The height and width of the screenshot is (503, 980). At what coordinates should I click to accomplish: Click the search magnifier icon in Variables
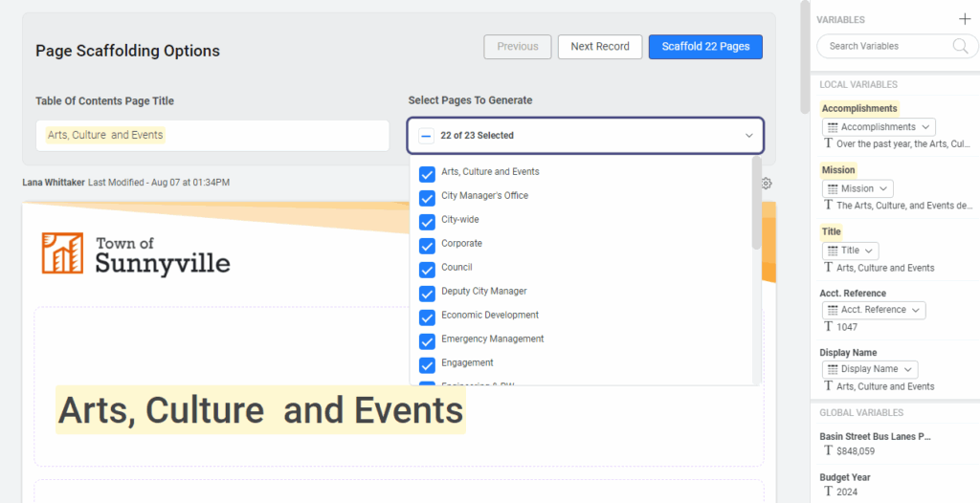click(x=960, y=46)
